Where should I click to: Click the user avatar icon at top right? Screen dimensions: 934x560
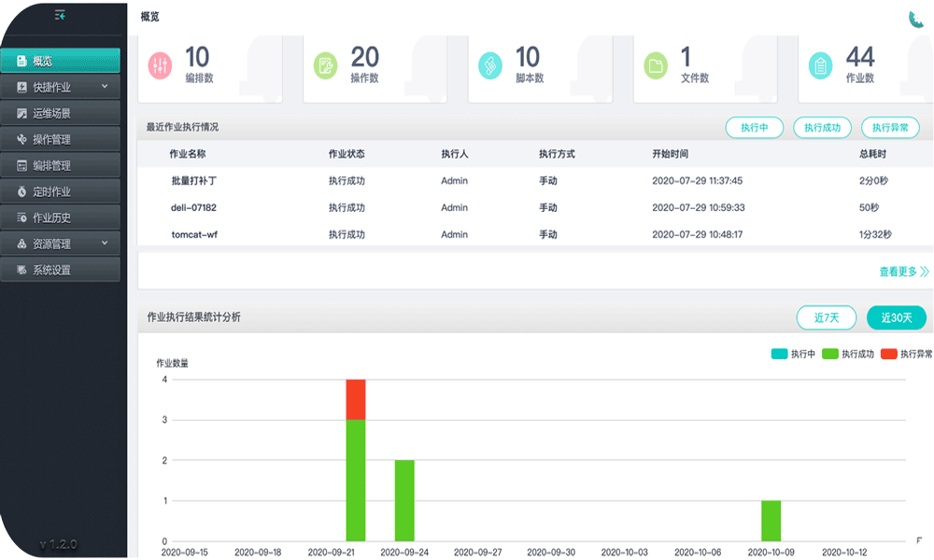pyautogui.click(x=917, y=19)
